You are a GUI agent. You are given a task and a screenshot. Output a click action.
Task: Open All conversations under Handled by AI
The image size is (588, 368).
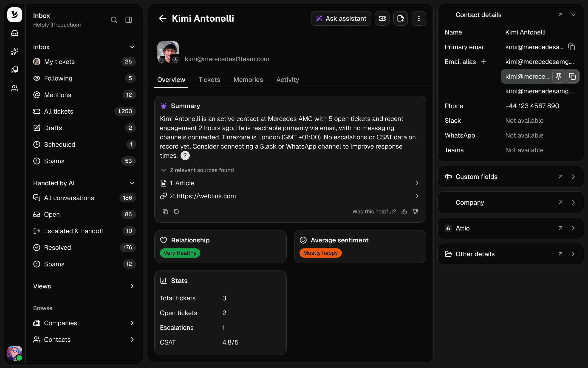84,198
